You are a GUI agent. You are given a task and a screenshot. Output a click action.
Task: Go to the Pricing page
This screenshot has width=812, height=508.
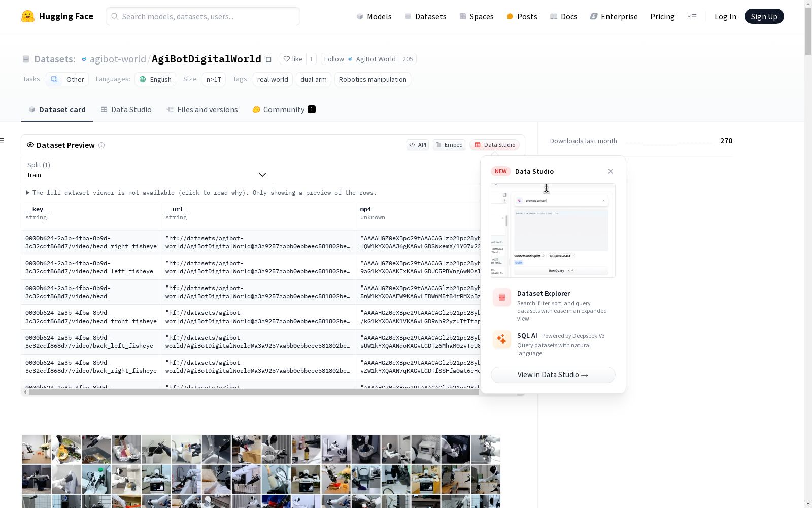[x=662, y=16]
